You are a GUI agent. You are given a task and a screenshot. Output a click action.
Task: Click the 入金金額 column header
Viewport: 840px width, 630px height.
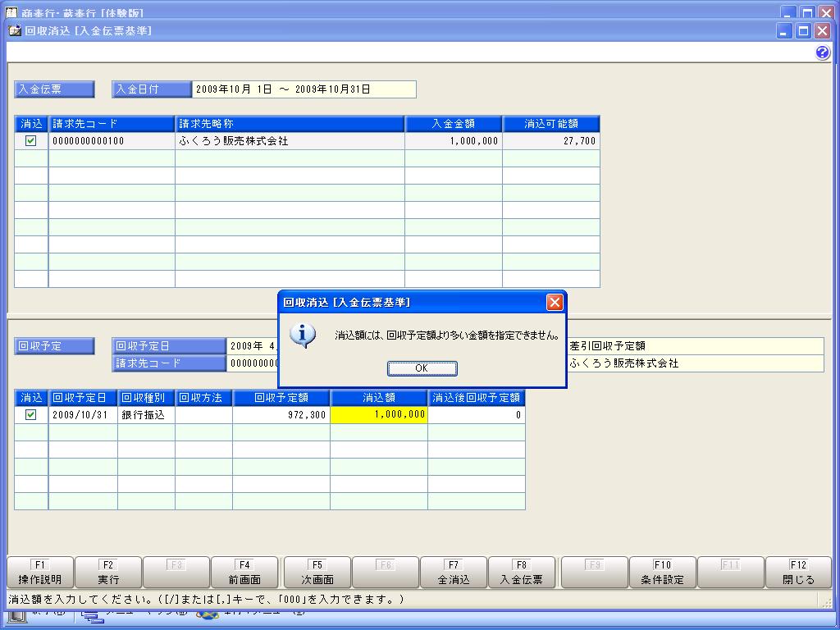point(453,124)
